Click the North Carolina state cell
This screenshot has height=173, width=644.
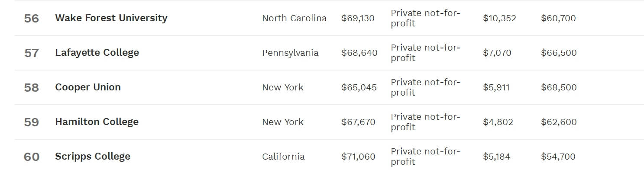click(x=294, y=19)
